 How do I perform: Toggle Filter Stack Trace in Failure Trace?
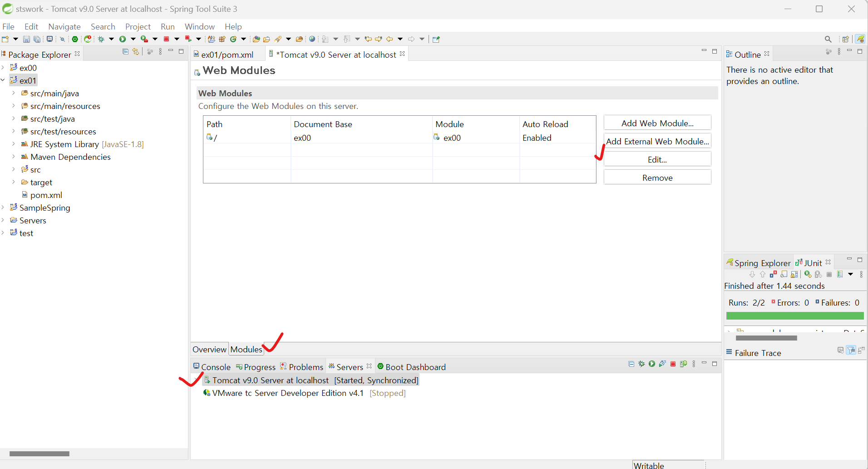coord(851,350)
